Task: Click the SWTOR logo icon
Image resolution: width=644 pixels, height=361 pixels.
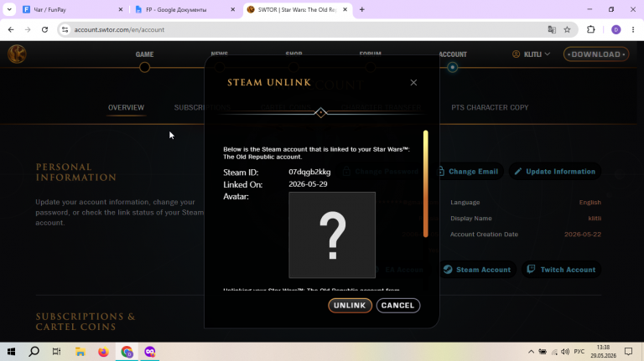Action: [x=17, y=54]
